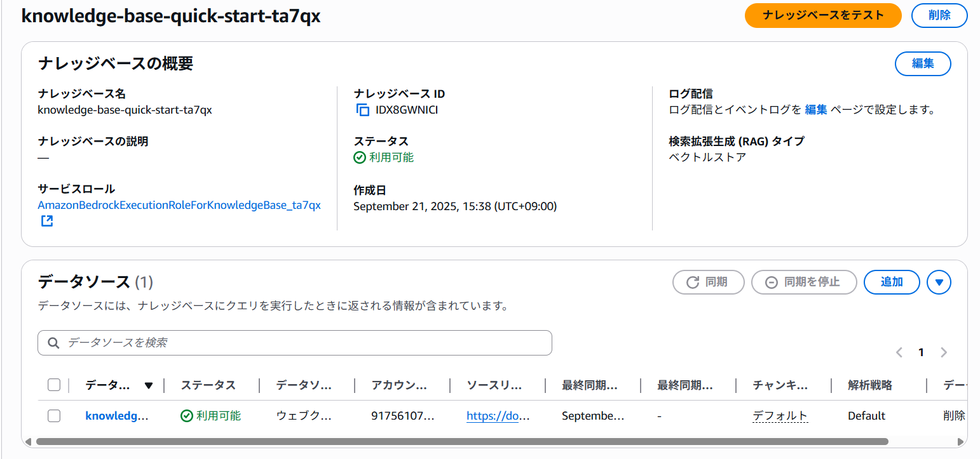The width and height of the screenshot is (980, 459).
Task: Click ナレッジベースをテスト button
Action: pyautogui.click(x=823, y=15)
